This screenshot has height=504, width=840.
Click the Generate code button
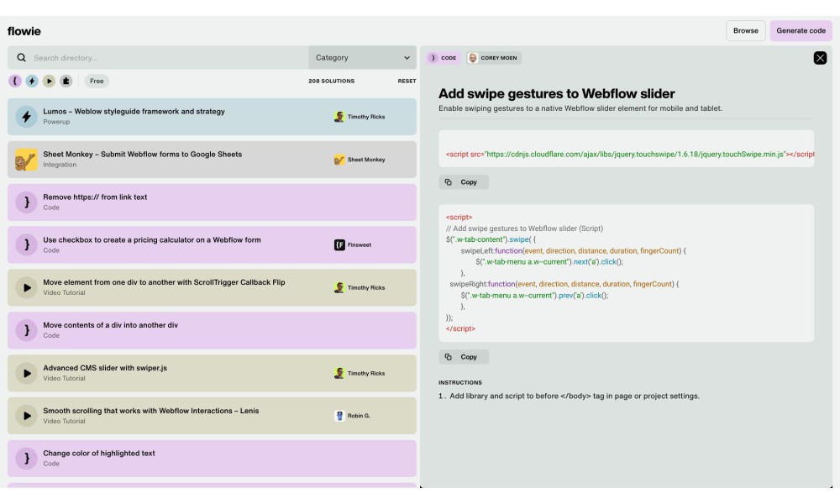coord(801,30)
